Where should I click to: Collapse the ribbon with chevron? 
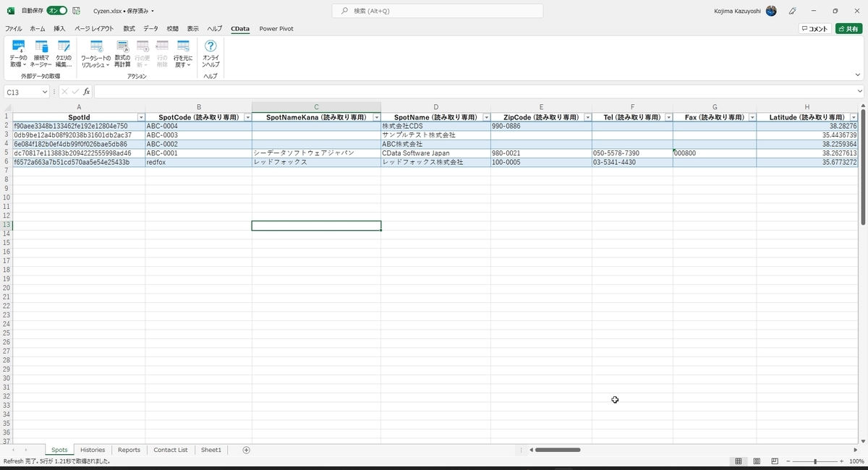(858, 74)
